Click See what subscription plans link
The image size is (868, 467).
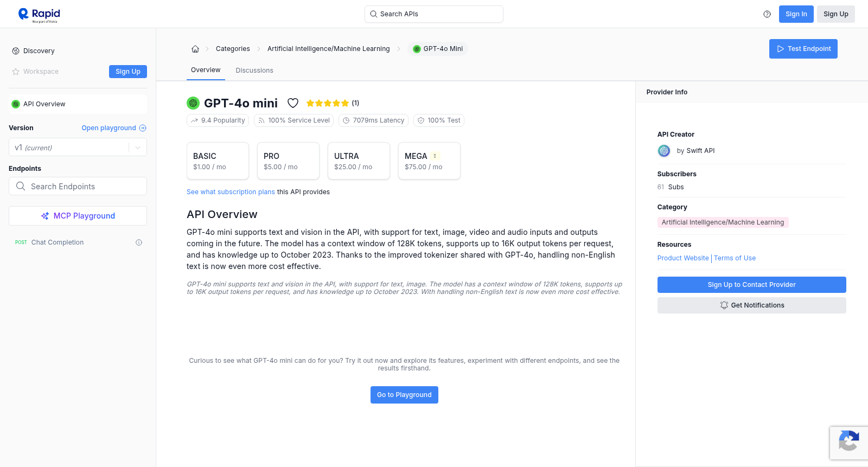click(231, 192)
